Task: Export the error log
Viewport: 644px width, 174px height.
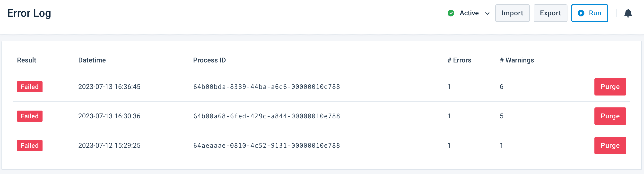Action: pos(550,13)
